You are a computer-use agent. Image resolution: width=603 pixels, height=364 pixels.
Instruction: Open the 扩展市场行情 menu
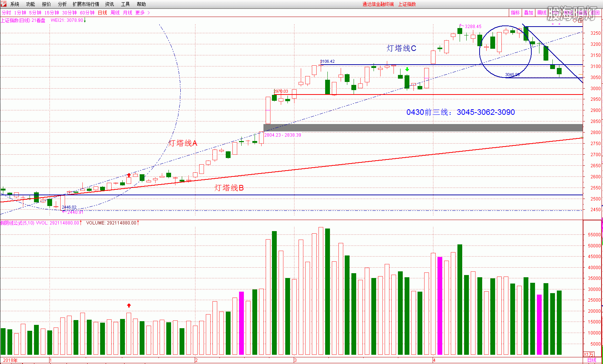pyautogui.click(x=86, y=4)
